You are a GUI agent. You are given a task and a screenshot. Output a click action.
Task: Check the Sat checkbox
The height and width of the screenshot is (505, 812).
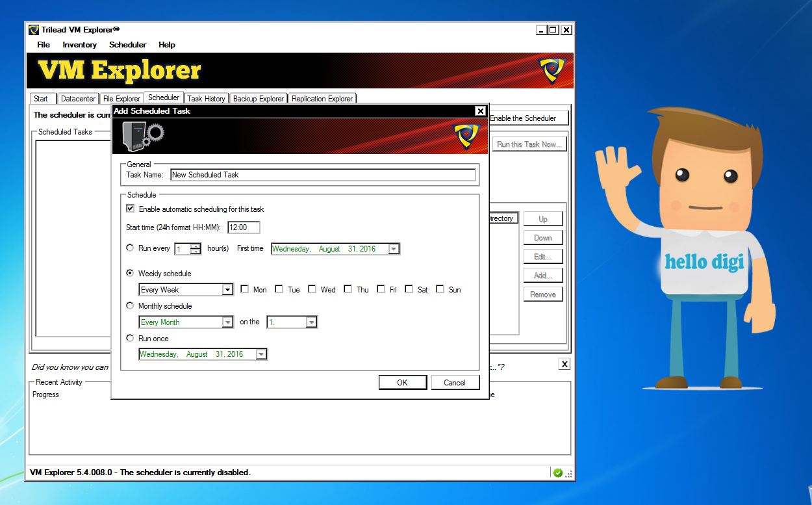[x=409, y=289]
